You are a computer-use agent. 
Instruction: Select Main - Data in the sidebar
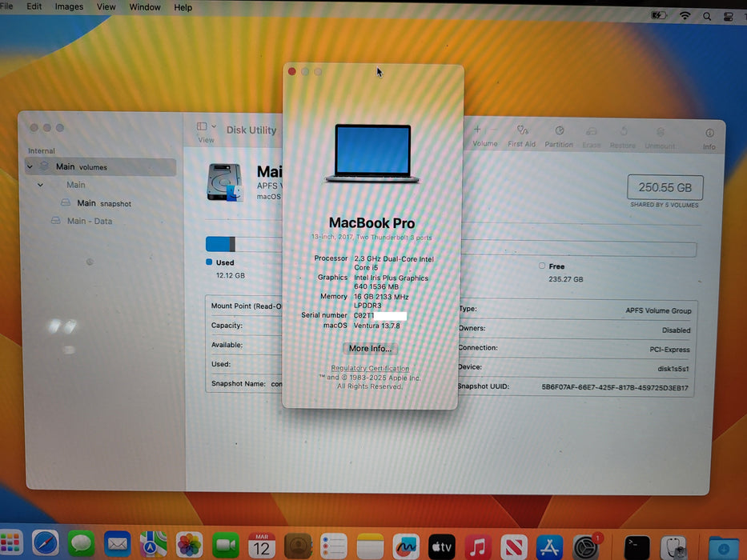pos(90,221)
